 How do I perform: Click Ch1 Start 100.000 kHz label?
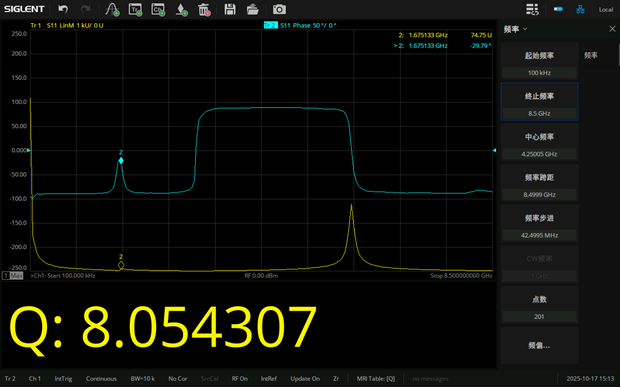(x=63, y=276)
